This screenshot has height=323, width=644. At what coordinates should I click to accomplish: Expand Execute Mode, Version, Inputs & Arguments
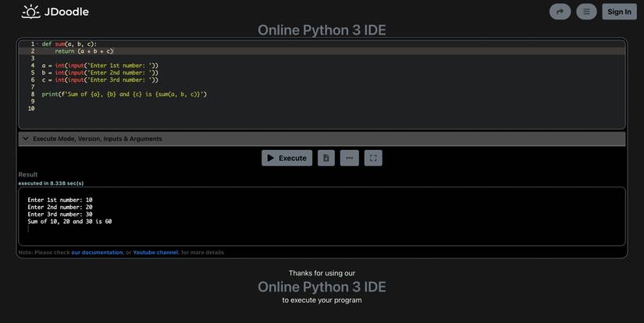click(x=98, y=139)
